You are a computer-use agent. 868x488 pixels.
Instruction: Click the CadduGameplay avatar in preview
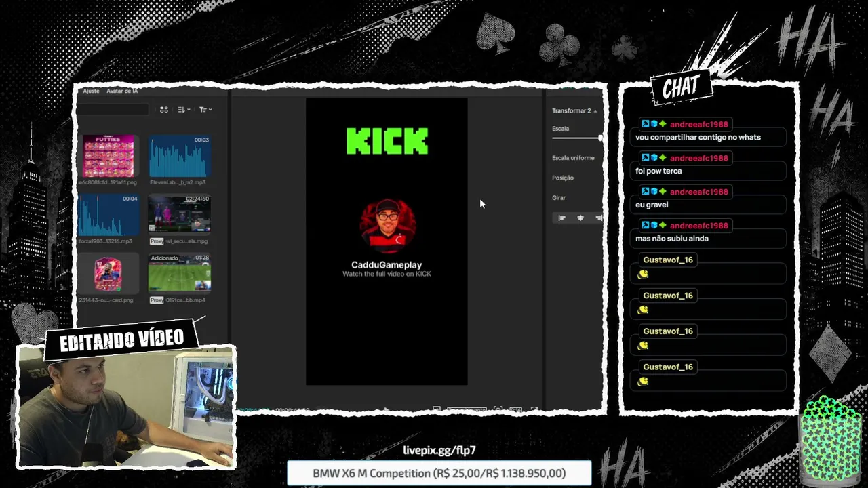click(x=387, y=226)
